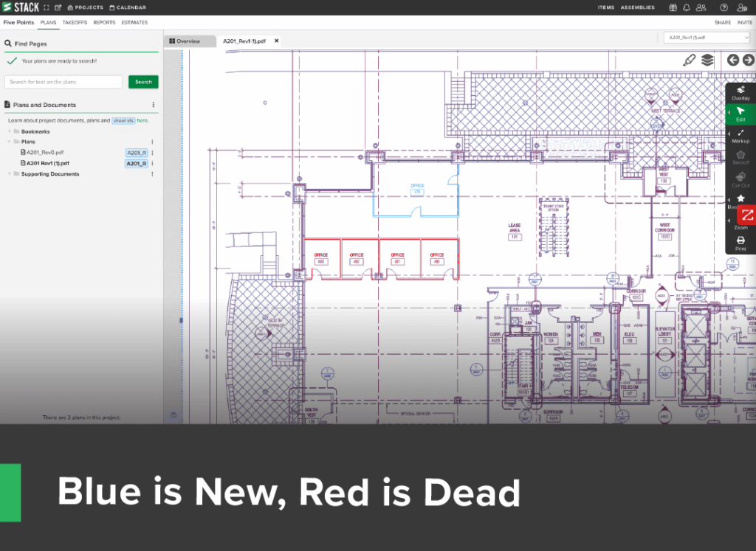Open the PROJECTS menu
Viewport: 756px width, 551px height.
86,7
